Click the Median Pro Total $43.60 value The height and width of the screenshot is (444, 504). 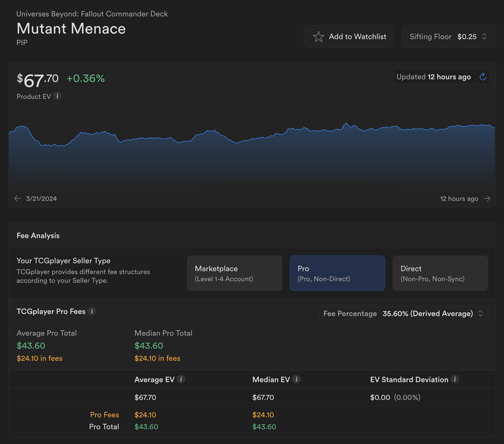point(149,346)
